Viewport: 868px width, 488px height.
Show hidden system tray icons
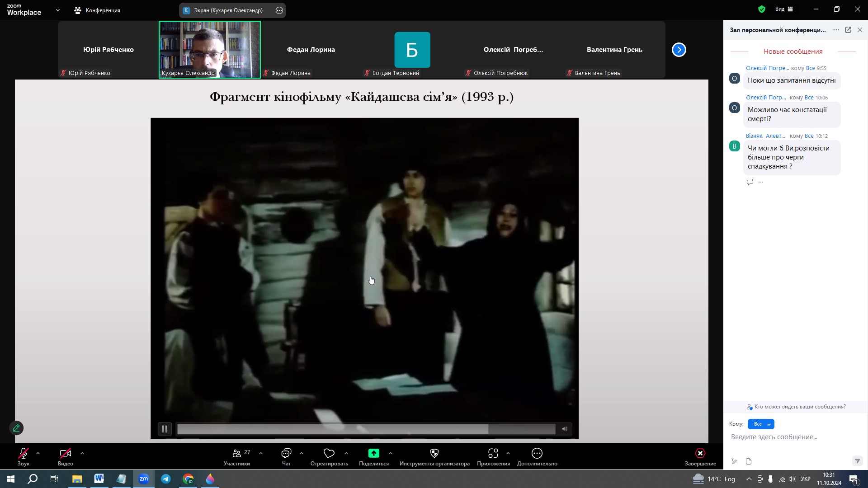coord(749,479)
